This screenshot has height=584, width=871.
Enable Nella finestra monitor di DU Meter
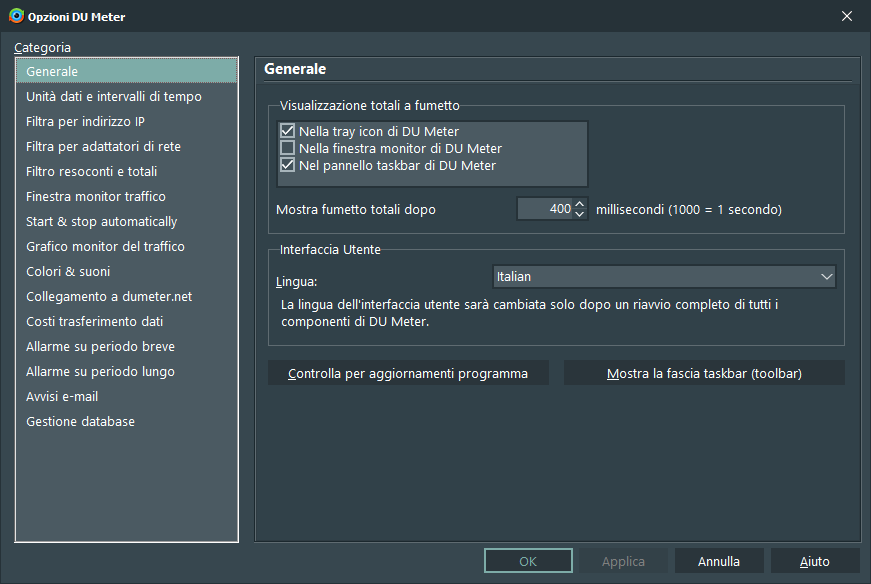287,148
